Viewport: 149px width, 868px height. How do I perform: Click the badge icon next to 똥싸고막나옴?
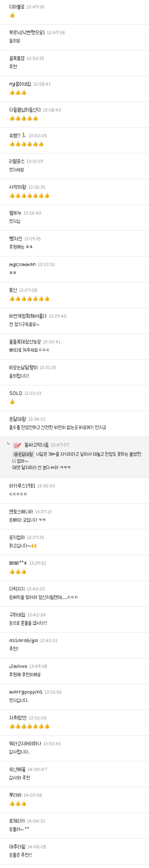click(17, 445)
